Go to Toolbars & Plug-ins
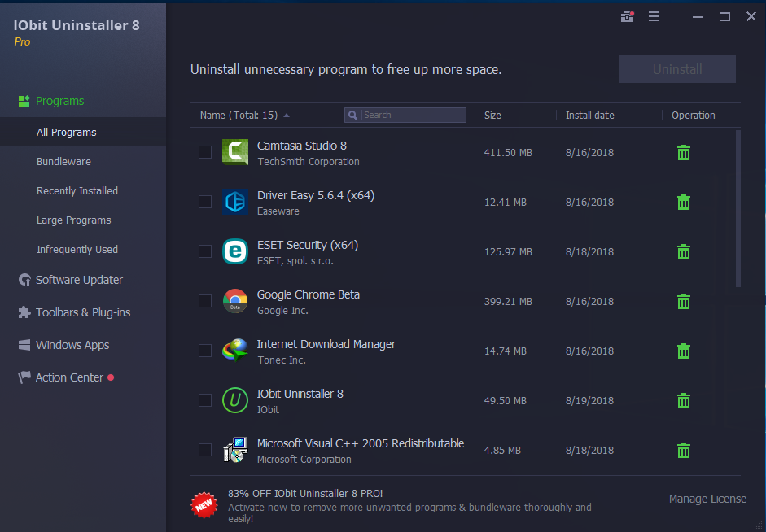The image size is (766, 532). [83, 312]
